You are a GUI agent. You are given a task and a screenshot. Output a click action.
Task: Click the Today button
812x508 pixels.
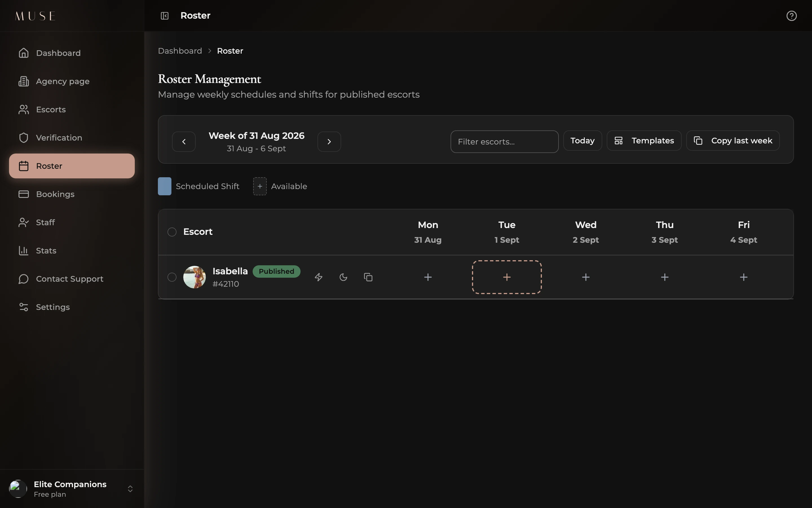pyautogui.click(x=582, y=141)
